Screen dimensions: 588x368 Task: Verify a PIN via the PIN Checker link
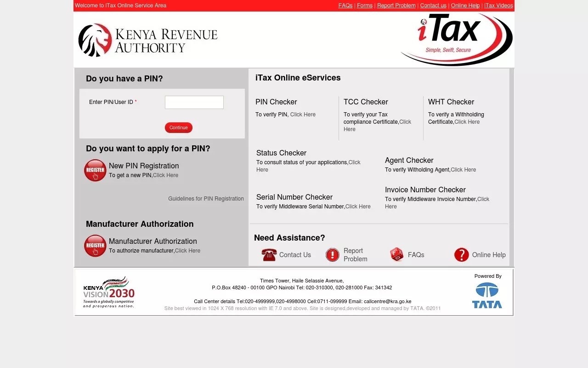(303, 114)
